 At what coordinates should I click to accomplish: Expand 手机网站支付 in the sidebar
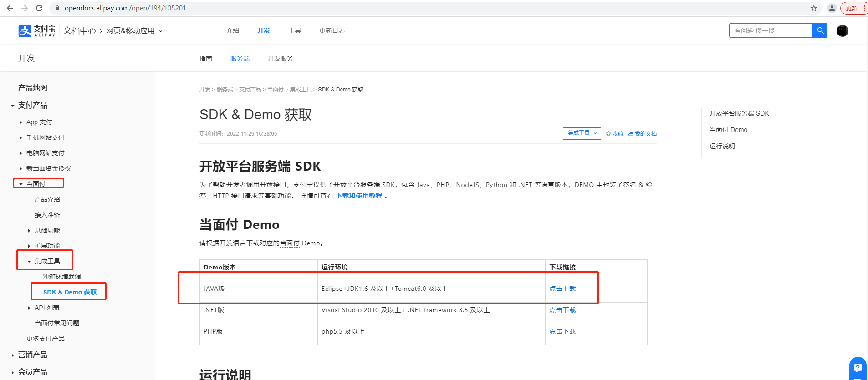coord(21,138)
